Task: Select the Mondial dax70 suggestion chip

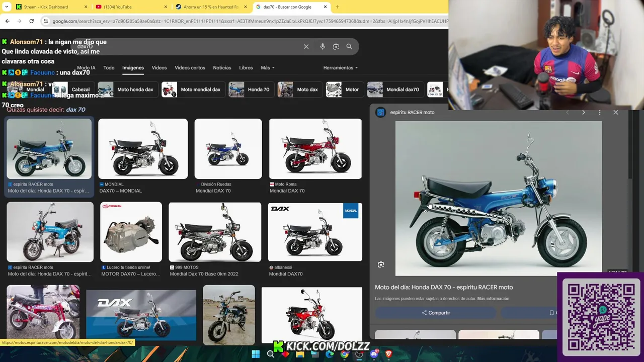Action: [394, 89]
